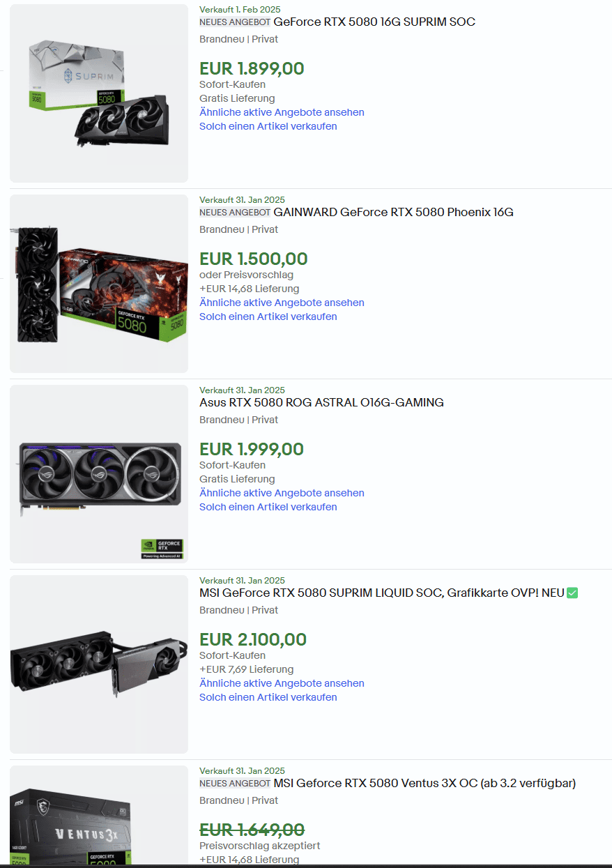Click 'Solch einen Artikel verkaufen' under Gainward Phoenix

(268, 317)
